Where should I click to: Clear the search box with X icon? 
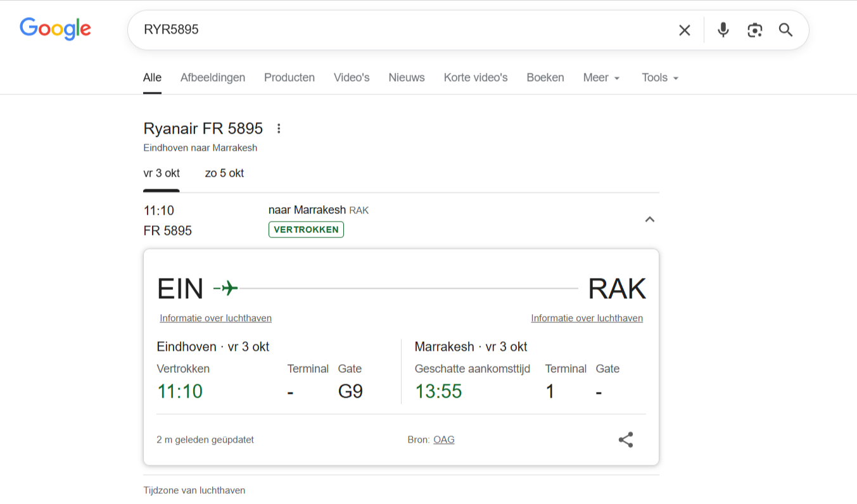685,30
